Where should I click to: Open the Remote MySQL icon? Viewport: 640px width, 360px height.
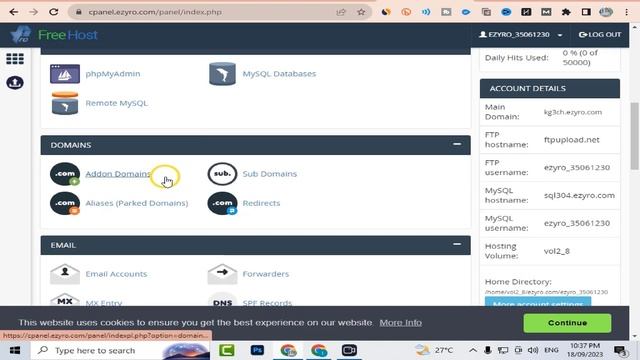(65, 103)
